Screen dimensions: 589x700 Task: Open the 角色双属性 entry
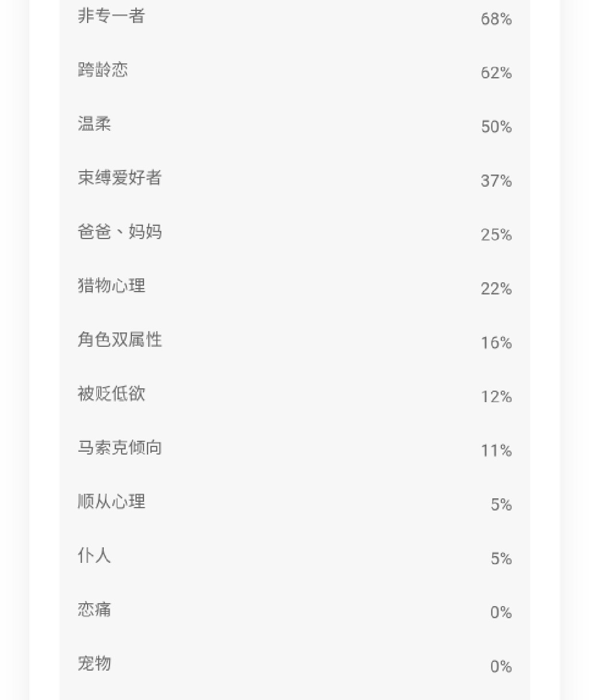pos(120,340)
